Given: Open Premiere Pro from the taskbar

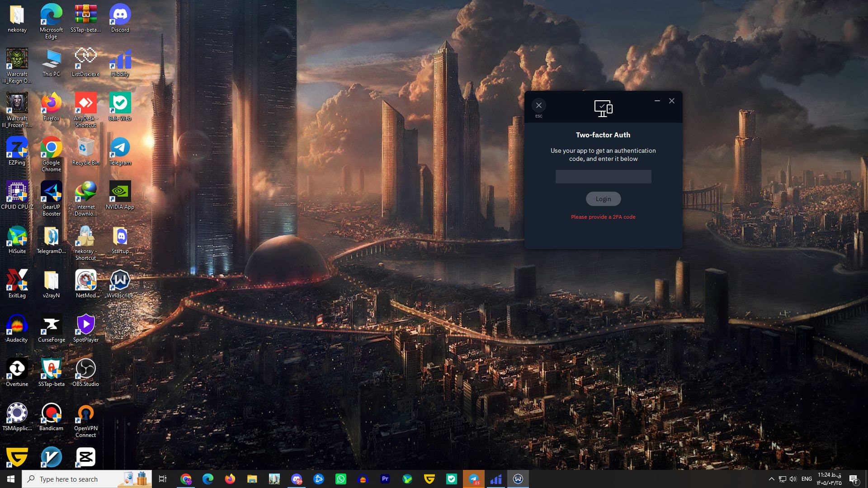Looking at the screenshot, I should (385, 479).
